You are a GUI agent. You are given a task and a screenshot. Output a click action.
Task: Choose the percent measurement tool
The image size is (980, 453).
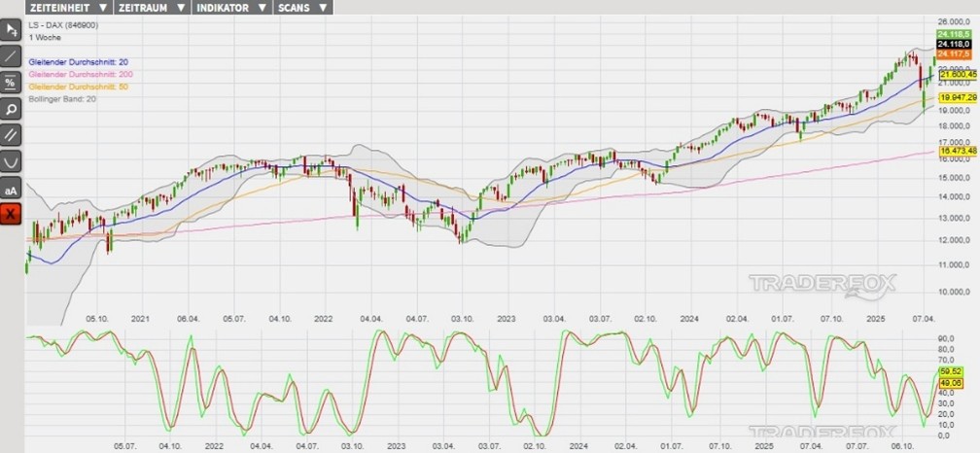[12, 82]
